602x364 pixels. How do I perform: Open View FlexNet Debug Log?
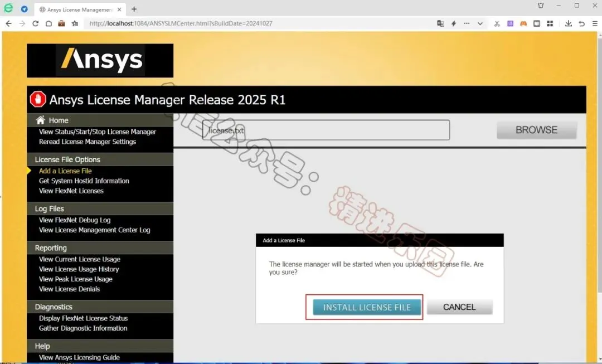75,220
